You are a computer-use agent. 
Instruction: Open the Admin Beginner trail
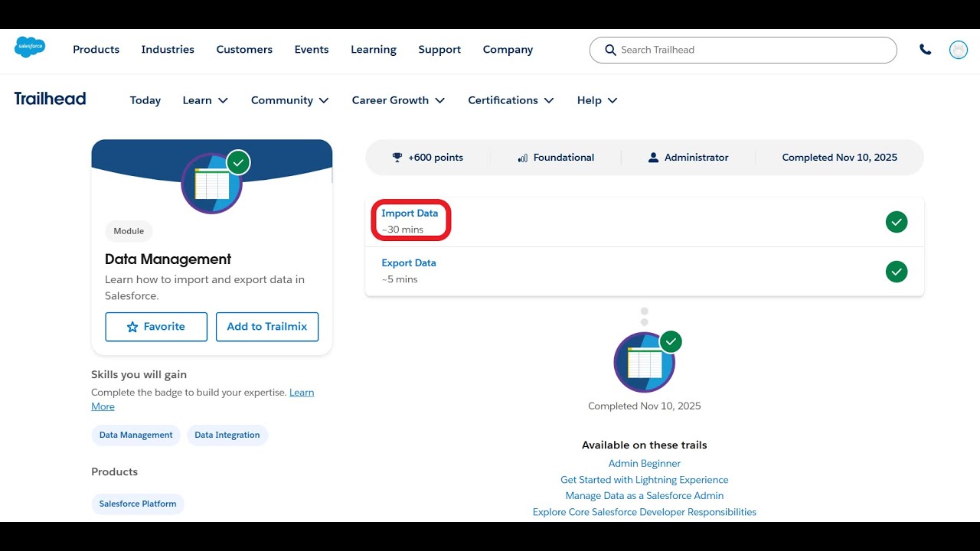(645, 464)
